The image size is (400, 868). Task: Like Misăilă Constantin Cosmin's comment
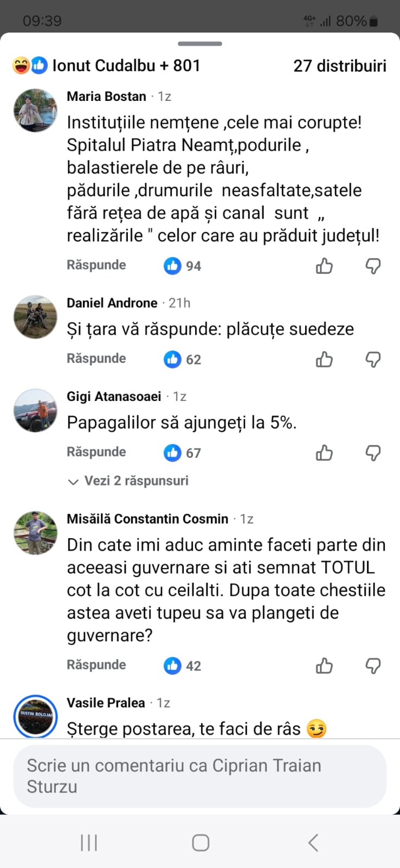(x=324, y=666)
